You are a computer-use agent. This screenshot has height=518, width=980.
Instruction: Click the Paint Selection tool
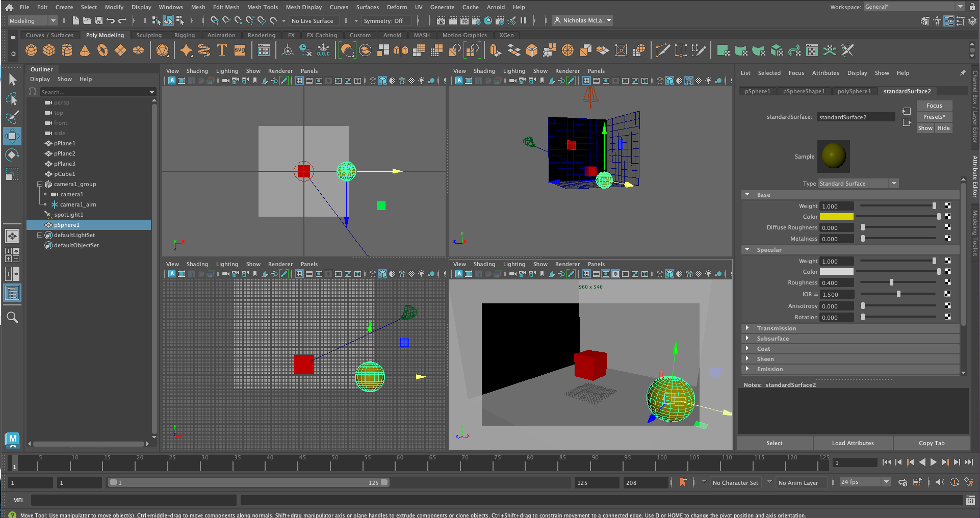coord(12,117)
